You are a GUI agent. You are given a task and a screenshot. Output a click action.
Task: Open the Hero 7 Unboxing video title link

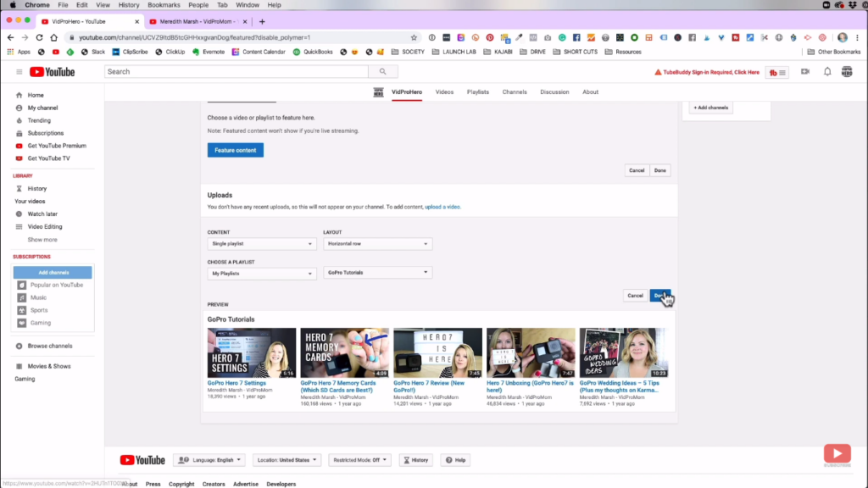tap(531, 386)
